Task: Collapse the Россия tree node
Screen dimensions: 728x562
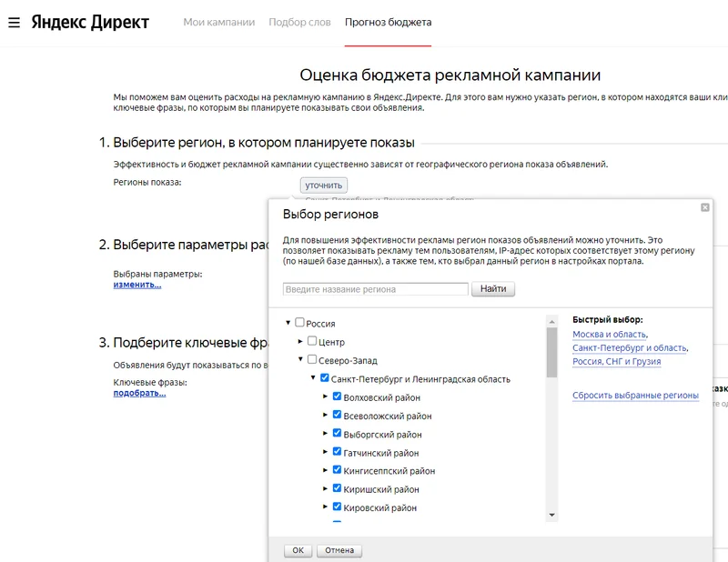Action: click(x=288, y=323)
